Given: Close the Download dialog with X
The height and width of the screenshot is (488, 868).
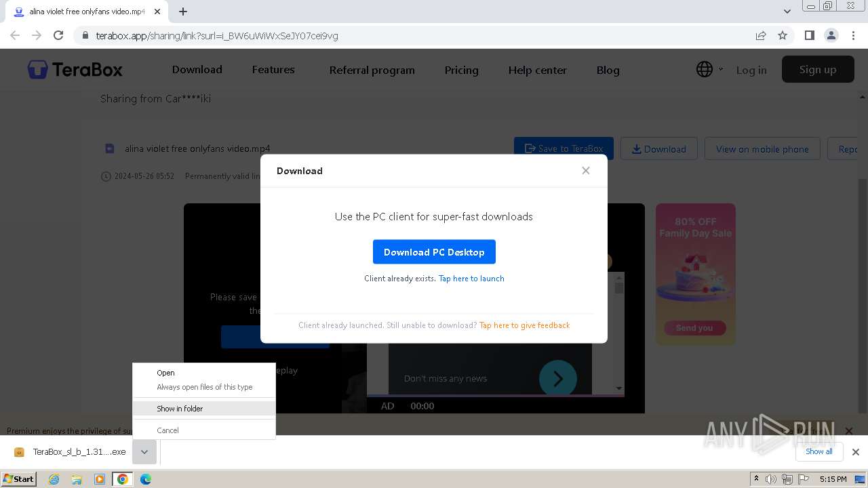Looking at the screenshot, I should [586, 171].
